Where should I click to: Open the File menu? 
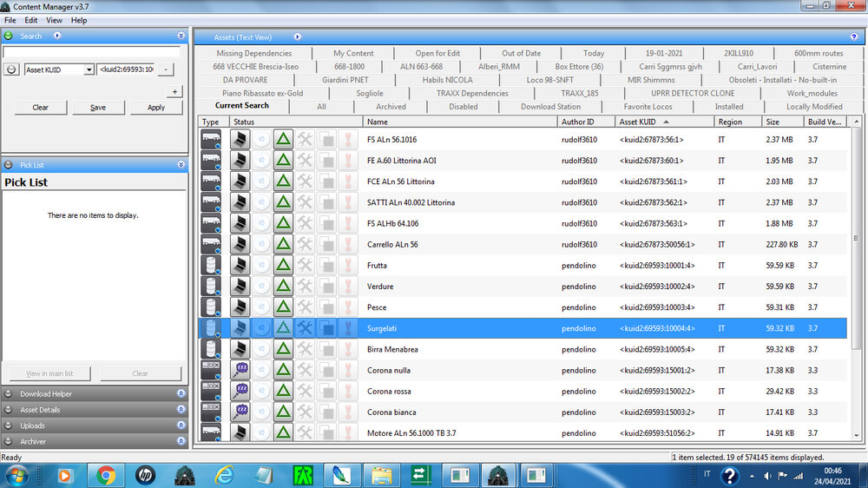point(10,21)
